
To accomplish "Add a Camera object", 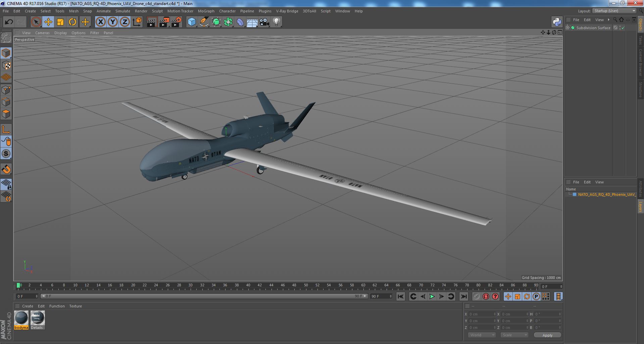I will point(264,22).
